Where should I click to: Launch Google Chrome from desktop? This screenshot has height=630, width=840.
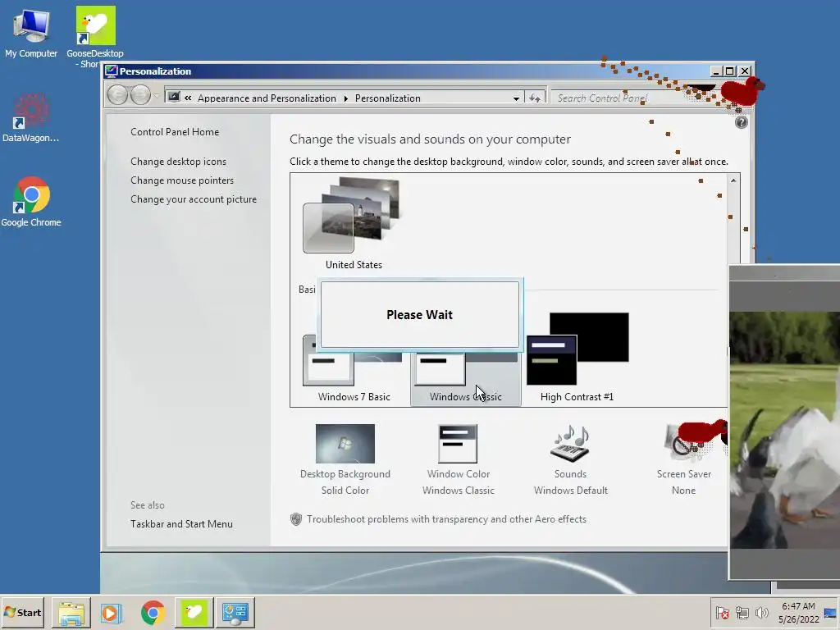31,202
